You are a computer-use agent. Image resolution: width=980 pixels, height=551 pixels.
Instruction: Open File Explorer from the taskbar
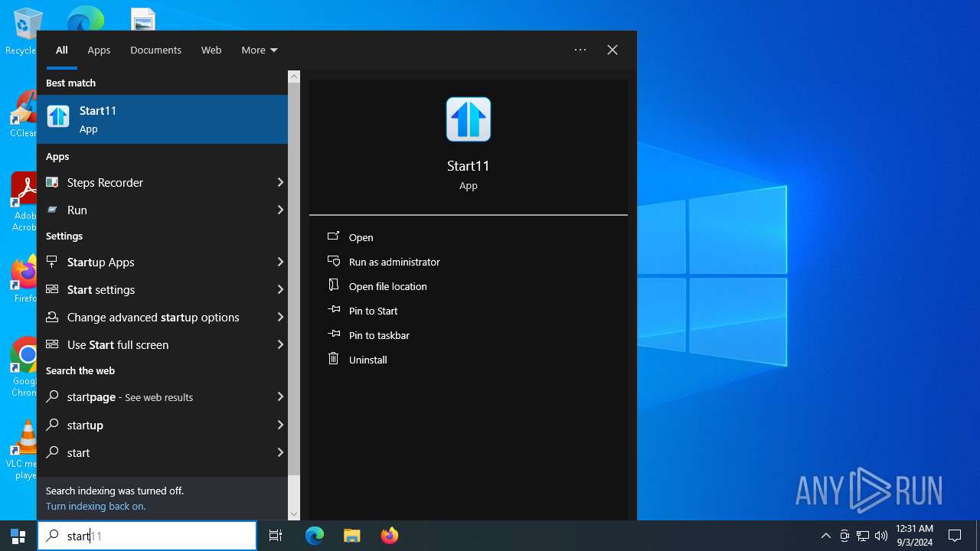pos(352,536)
